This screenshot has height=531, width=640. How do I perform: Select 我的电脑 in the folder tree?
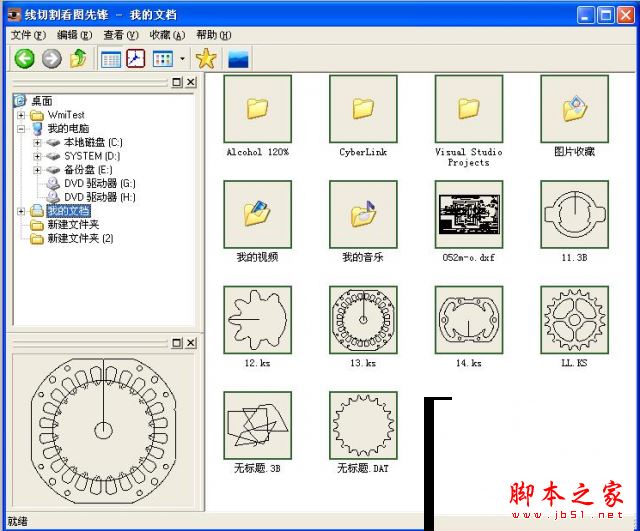click(x=68, y=129)
